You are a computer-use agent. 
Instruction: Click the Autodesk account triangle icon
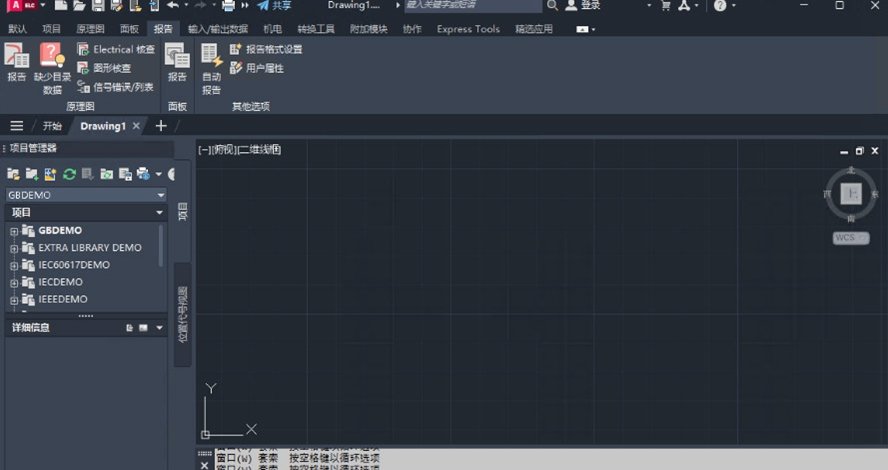(x=685, y=6)
